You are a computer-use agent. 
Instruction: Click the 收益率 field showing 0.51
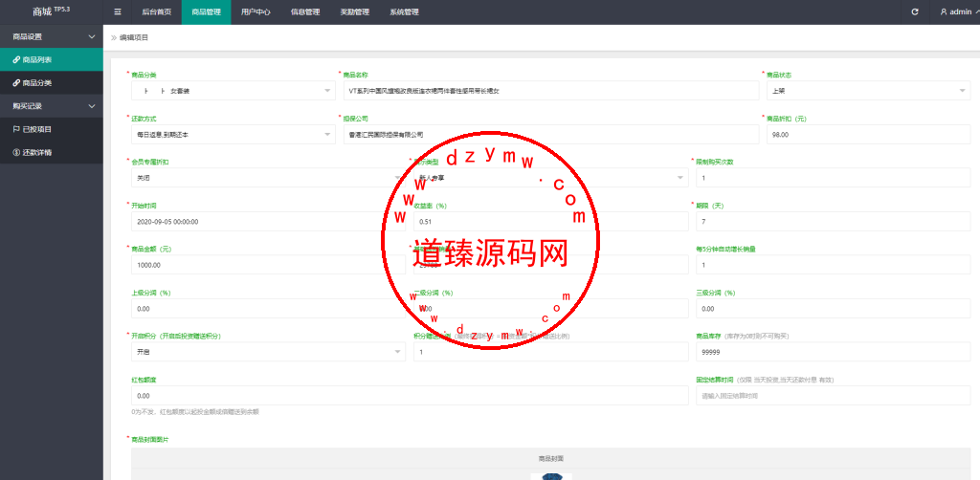click(550, 222)
